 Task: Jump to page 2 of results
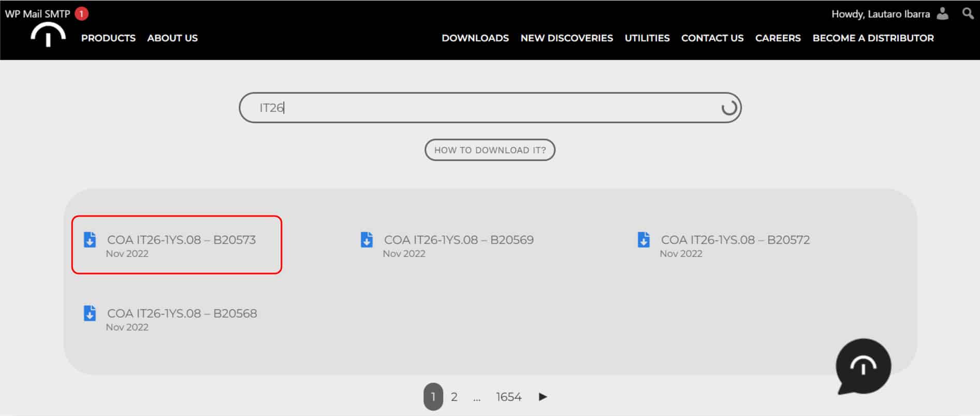[x=454, y=397]
